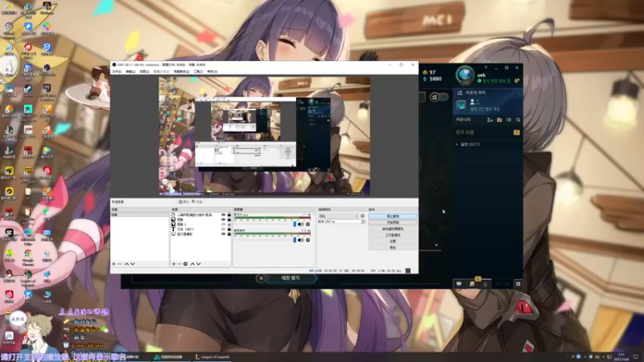Expand the 일반 (0/1) friends group
Viewport: 644px width, 362px height.
point(469,145)
